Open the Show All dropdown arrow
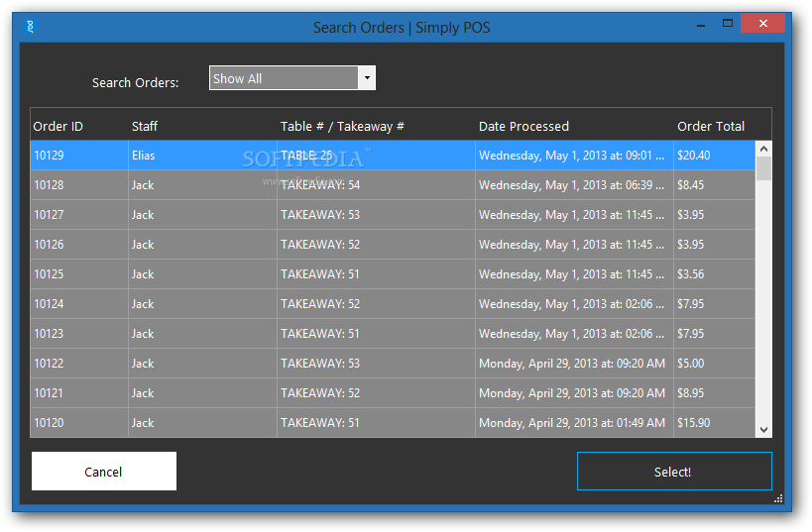Viewport: 812px width, 532px height. (x=367, y=78)
